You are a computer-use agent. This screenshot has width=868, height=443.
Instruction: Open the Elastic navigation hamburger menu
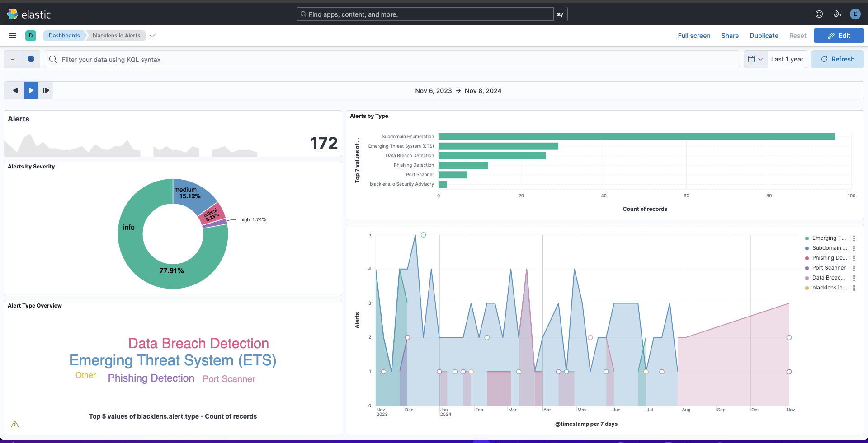(x=12, y=36)
